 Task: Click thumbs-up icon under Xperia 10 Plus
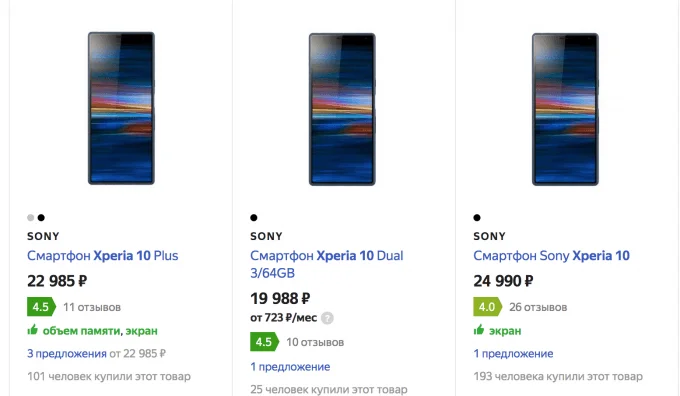pyautogui.click(x=33, y=330)
